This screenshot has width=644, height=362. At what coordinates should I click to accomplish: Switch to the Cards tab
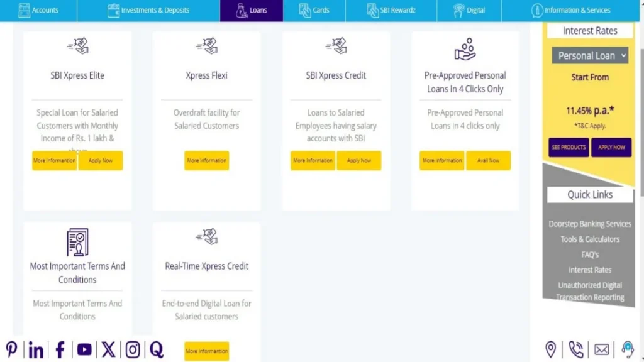314,10
